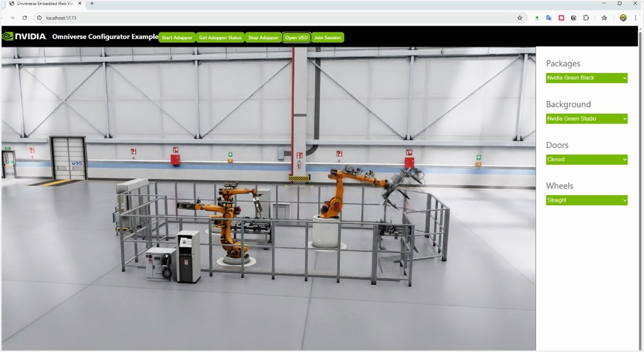Open the Extensions puzzle piece icon
The height and width of the screenshot is (352, 644).
(586, 18)
